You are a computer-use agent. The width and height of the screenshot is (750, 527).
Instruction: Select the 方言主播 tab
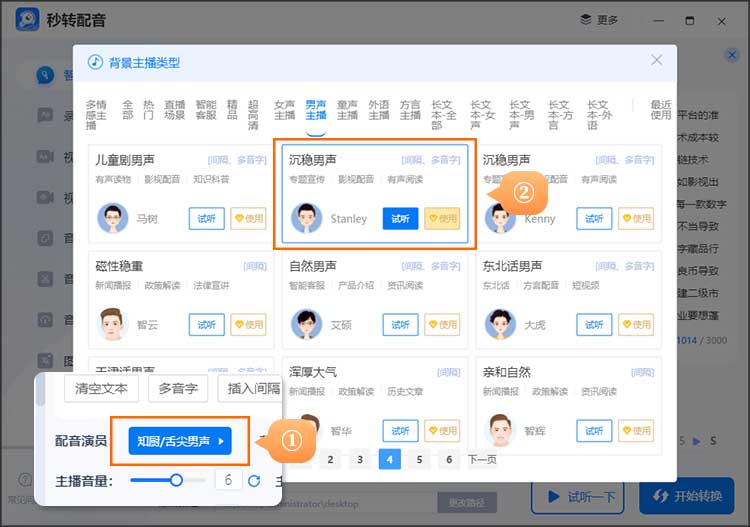tap(410, 110)
